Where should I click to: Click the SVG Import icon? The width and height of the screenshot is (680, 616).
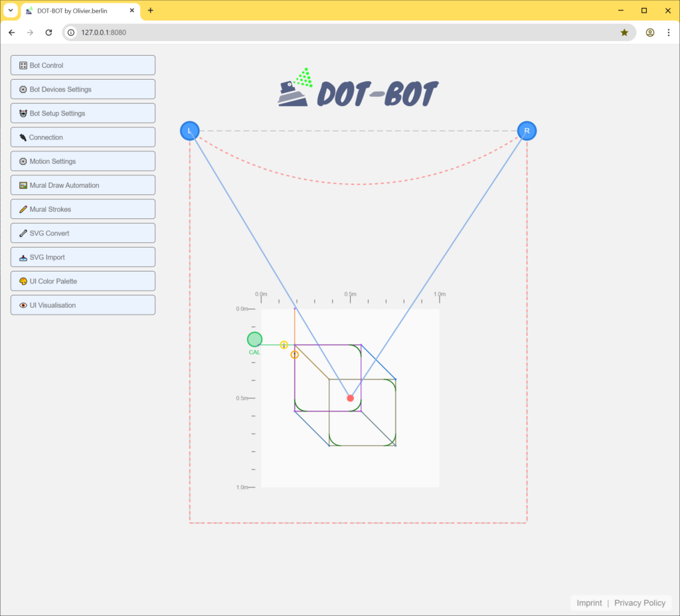(x=23, y=258)
